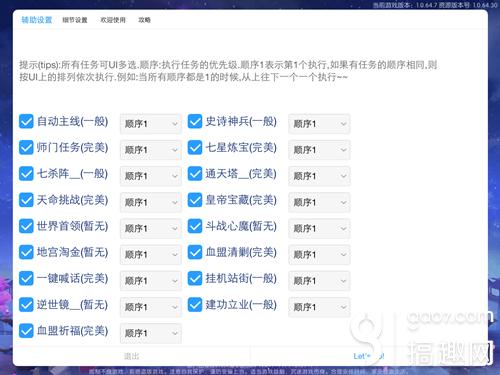
Task: Toggle 史诗神兵(一般) checkbox off
Action: click(x=195, y=121)
